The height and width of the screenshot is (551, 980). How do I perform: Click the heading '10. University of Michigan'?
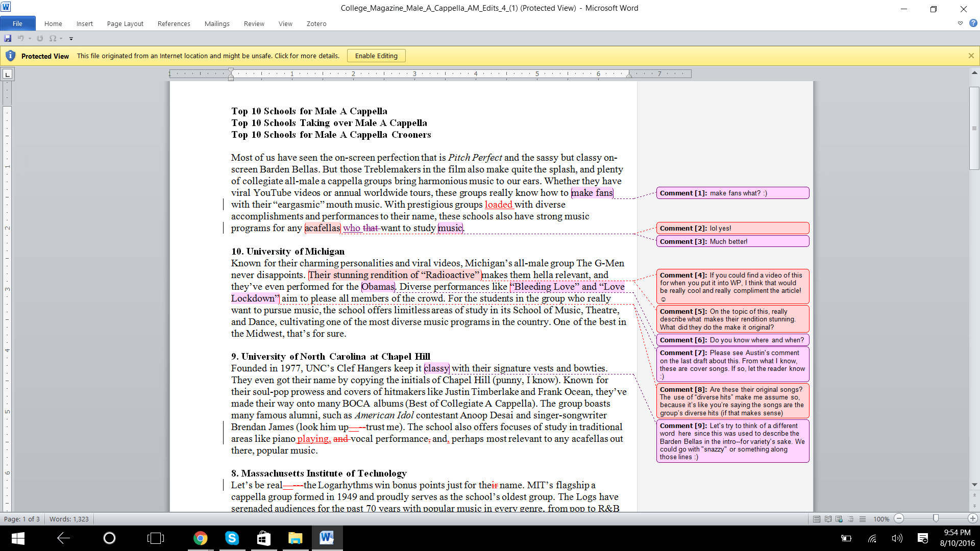click(288, 252)
